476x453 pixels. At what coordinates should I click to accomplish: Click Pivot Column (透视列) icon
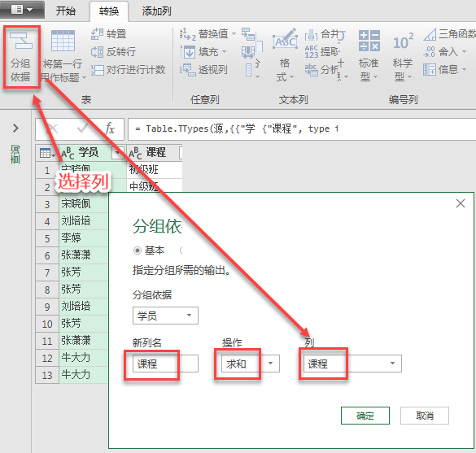188,70
